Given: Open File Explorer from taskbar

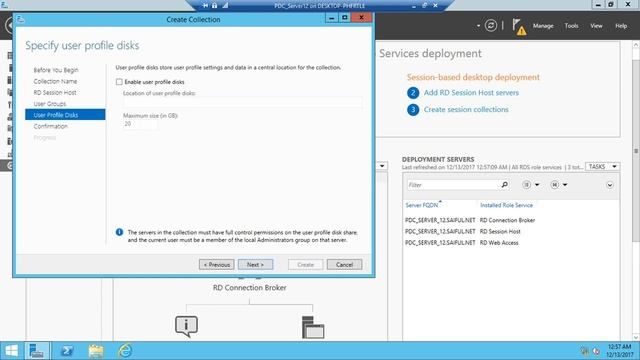Looking at the screenshot, I should click(96, 351).
